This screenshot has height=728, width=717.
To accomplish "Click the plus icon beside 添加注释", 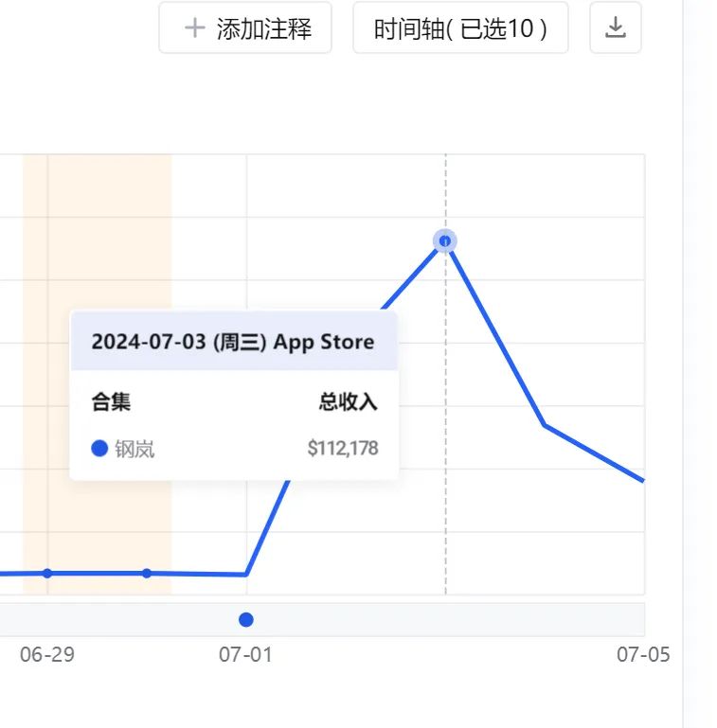I will (194, 28).
